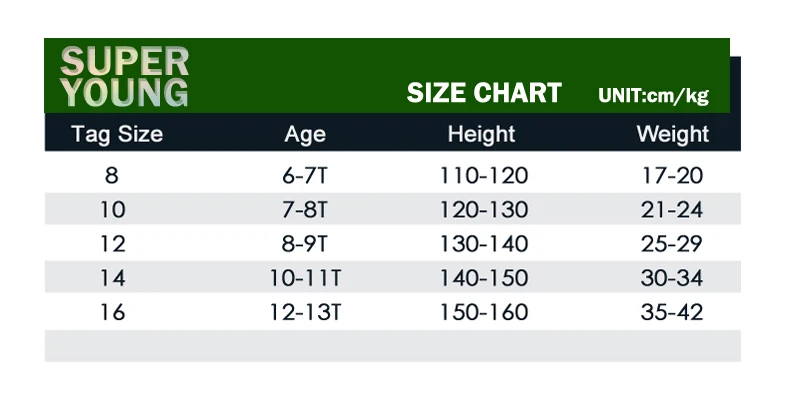Click the 110-120 height value
This screenshot has height=404, width=792.
pyautogui.click(x=484, y=175)
